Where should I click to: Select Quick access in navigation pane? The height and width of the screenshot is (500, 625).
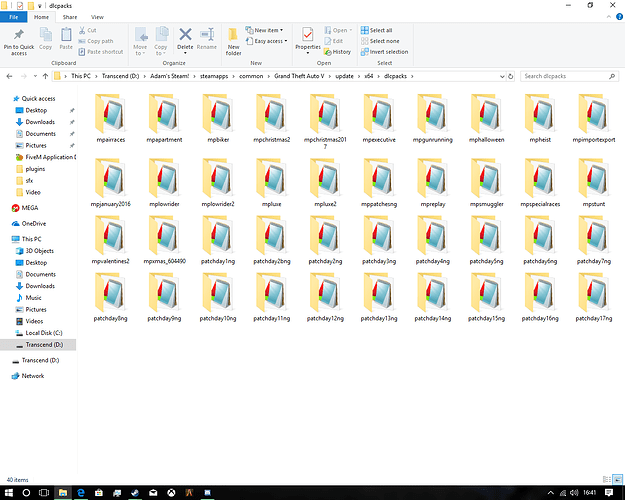[x=38, y=98]
